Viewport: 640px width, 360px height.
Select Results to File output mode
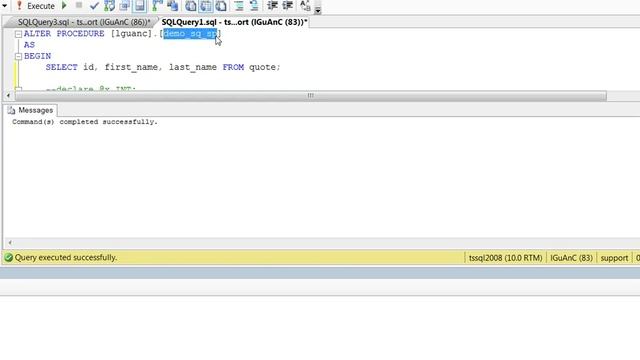click(x=221, y=6)
